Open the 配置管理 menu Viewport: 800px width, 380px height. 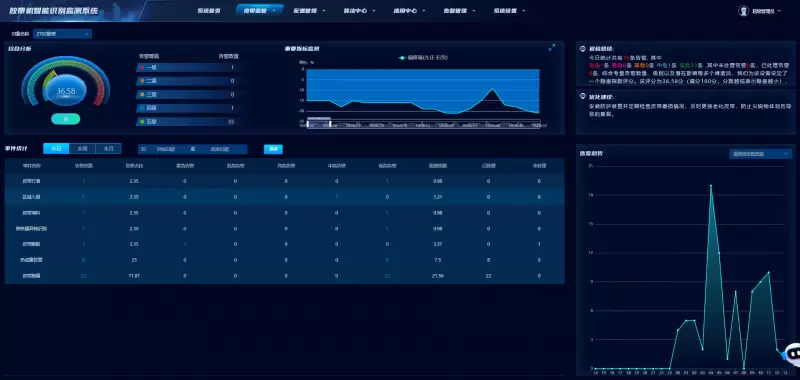pos(309,10)
